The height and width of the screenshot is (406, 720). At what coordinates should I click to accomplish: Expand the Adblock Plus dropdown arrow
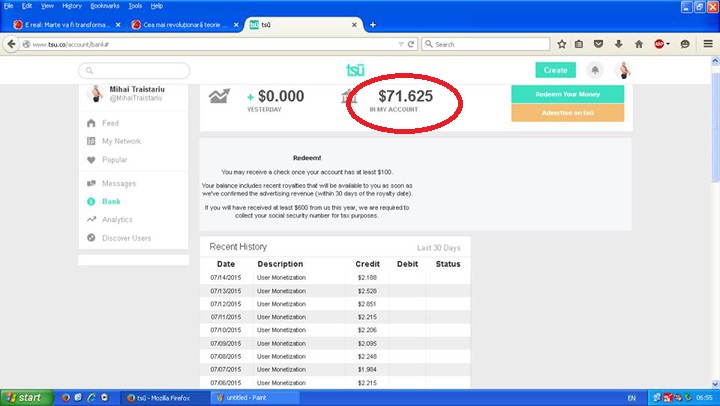pyautogui.click(x=668, y=44)
